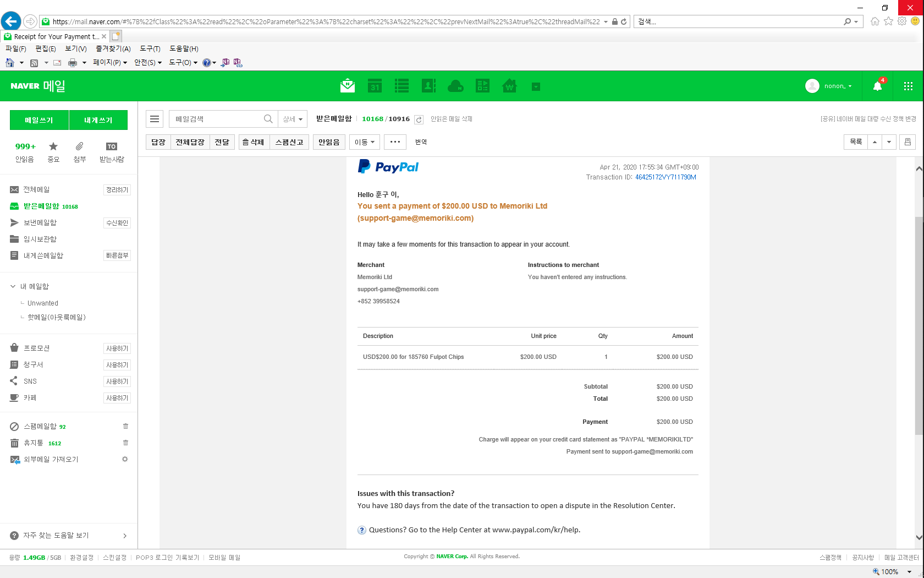The width and height of the screenshot is (924, 578).
Task: Open the 받은메일함 inbox folder
Action: click(x=41, y=206)
